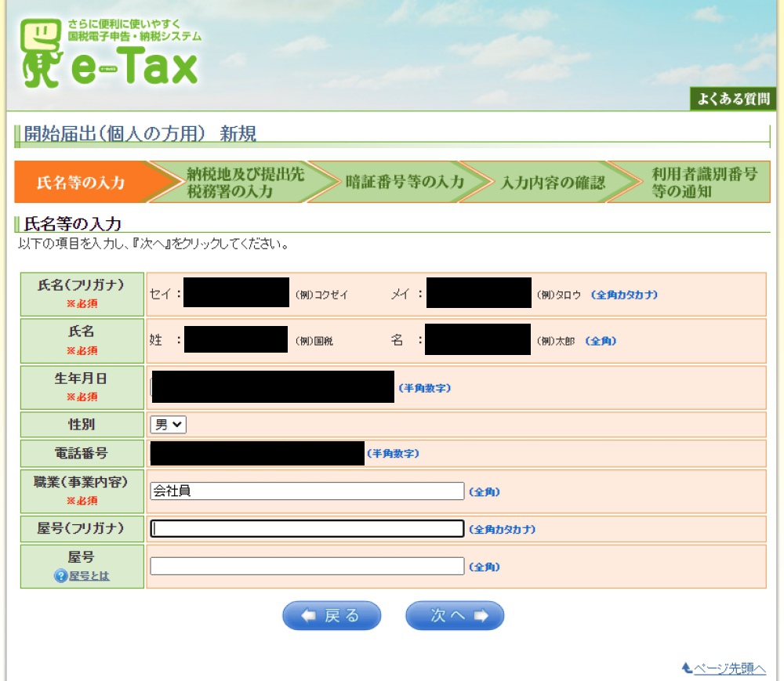Click the 姓 name input field
Image resolution: width=784 pixels, height=681 pixels.
[235, 339]
